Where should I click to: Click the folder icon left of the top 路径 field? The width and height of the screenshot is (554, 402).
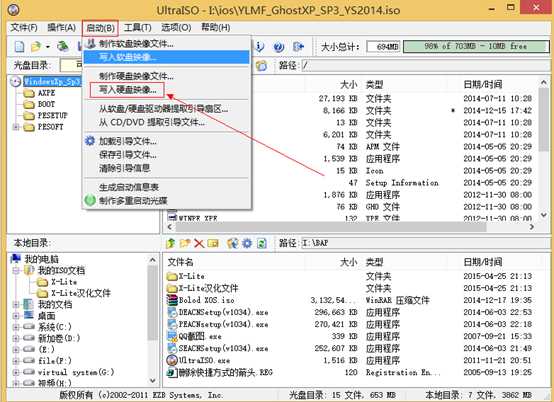click(x=261, y=66)
